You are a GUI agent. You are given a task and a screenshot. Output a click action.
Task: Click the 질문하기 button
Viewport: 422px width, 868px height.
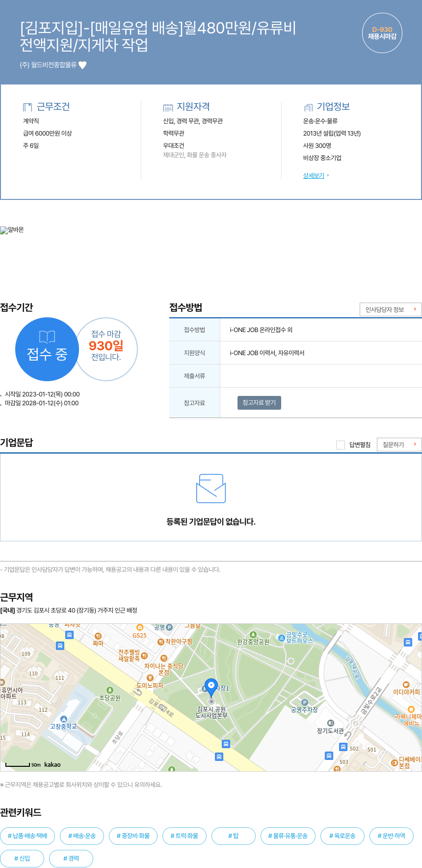(x=399, y=445)
